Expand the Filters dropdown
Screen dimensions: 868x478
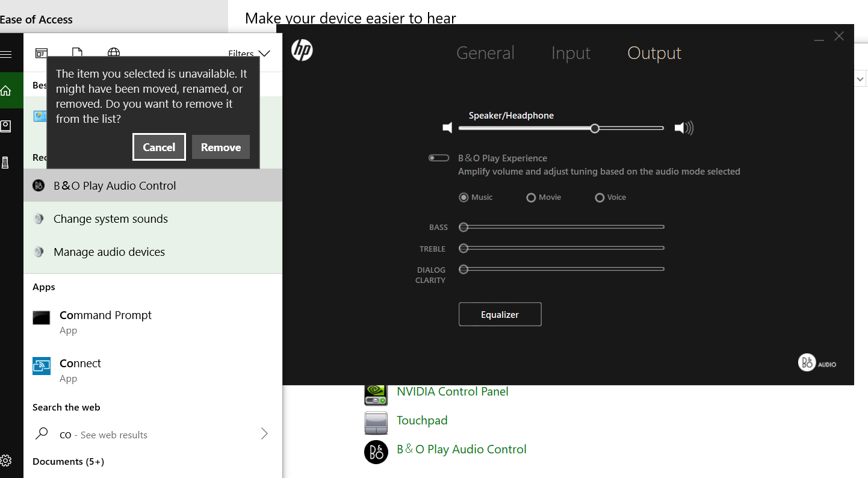249,54
